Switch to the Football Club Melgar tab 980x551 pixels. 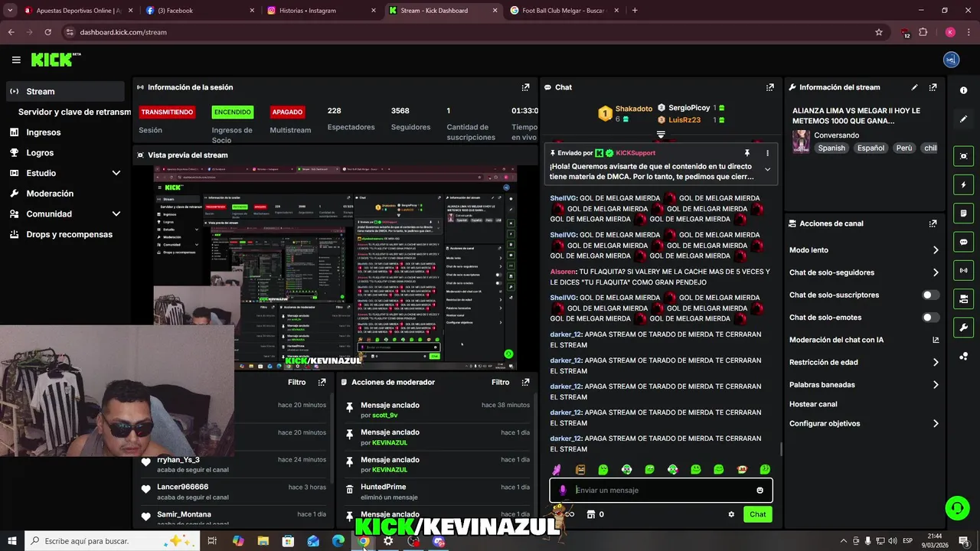coord(563,11)
